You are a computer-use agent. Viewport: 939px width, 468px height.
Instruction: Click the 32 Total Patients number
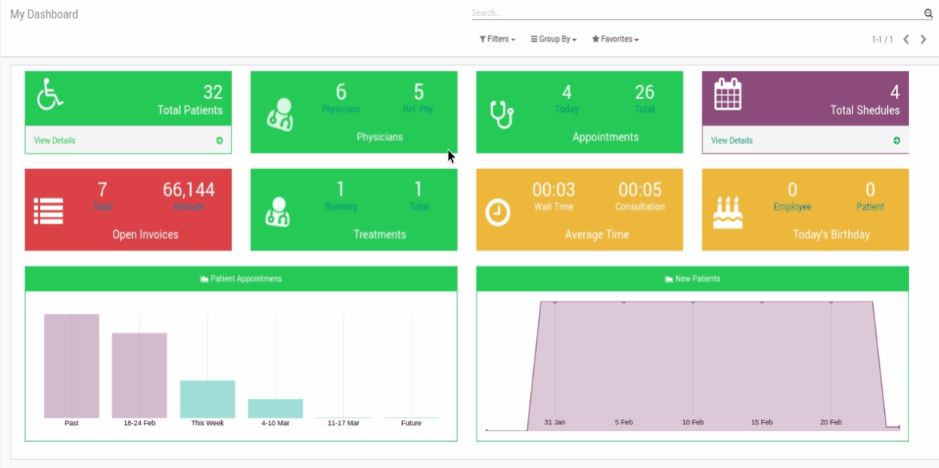[213, 92]
